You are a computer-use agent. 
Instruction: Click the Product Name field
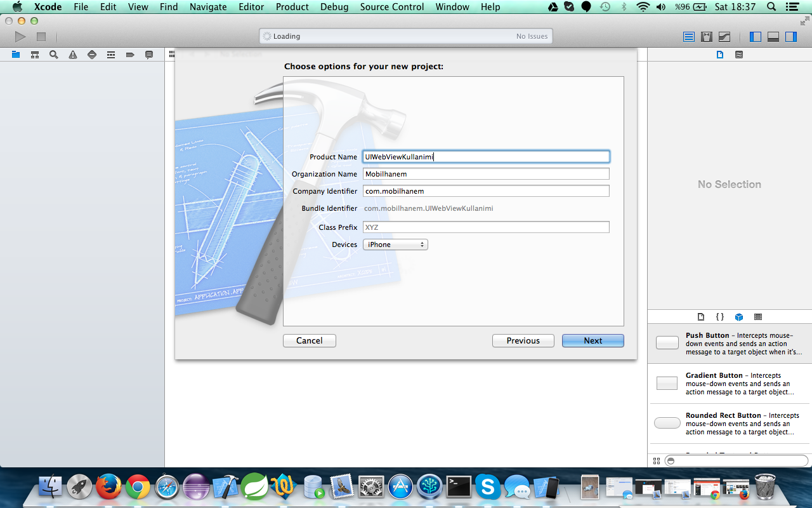coord(486,157)
